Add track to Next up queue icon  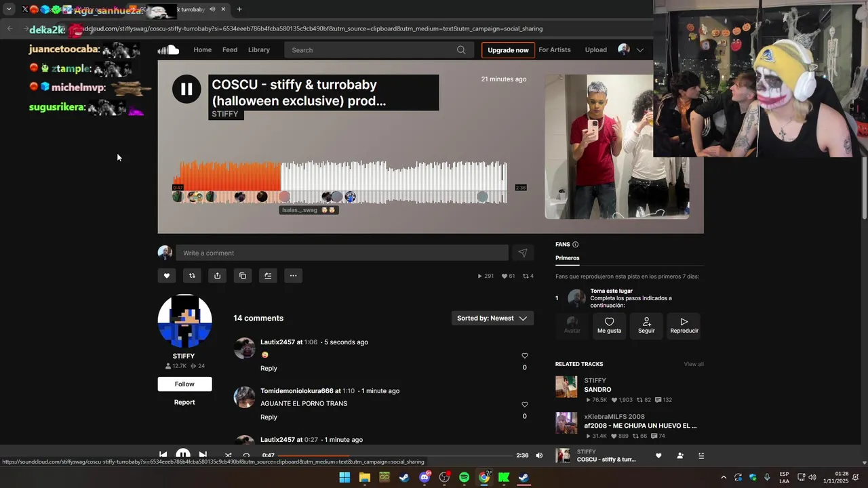click(268, 276)
